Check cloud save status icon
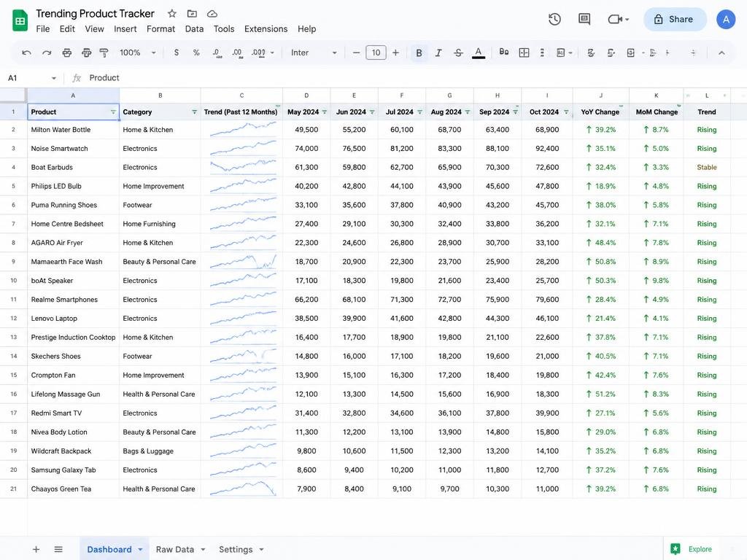 (212, 14)
